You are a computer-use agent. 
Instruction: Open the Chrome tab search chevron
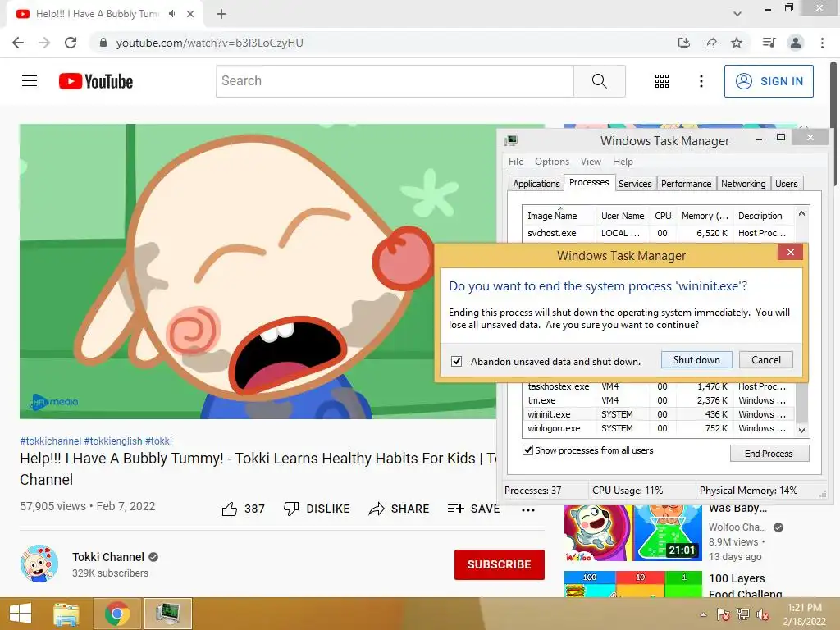coord(737,14)
